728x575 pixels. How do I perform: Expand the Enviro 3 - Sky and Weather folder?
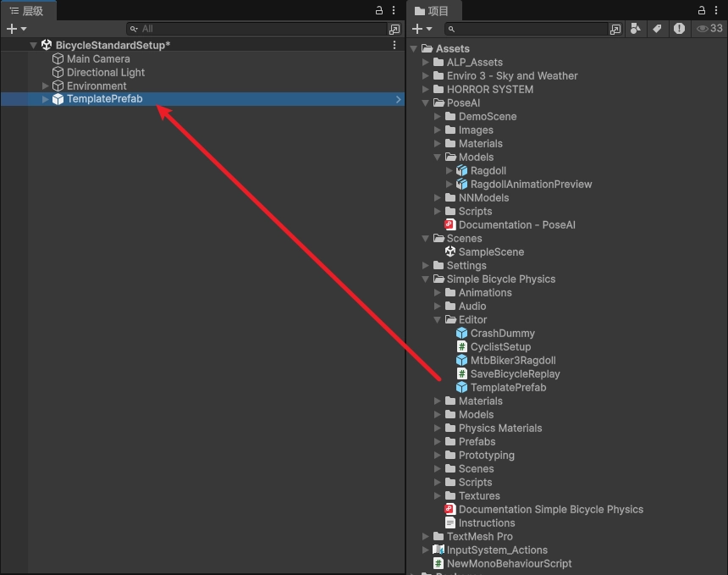click(x=425, y=75)
